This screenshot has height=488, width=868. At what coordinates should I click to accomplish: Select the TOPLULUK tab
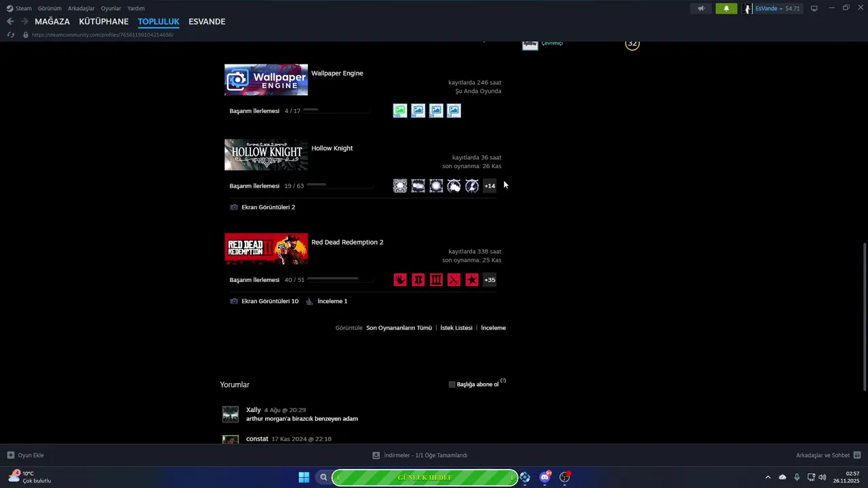(x=159, y=22)
